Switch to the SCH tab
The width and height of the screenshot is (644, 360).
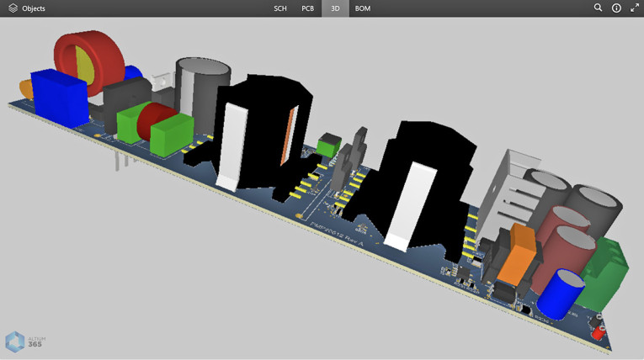coord(280,8)
